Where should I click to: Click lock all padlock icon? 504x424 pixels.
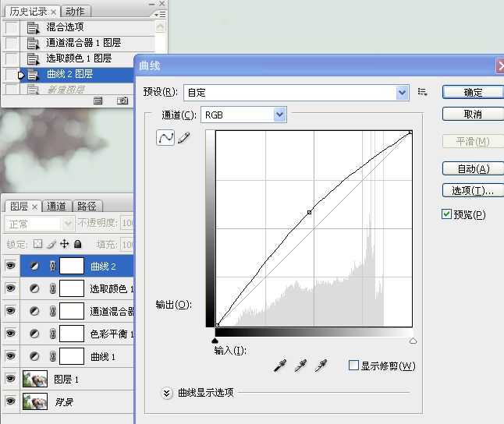77,244
